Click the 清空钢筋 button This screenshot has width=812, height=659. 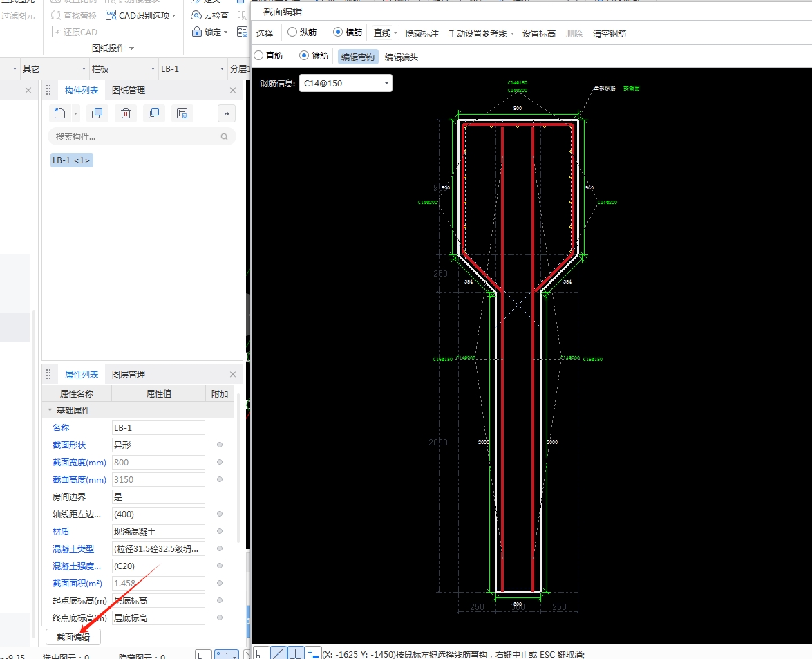pos(609,34)
